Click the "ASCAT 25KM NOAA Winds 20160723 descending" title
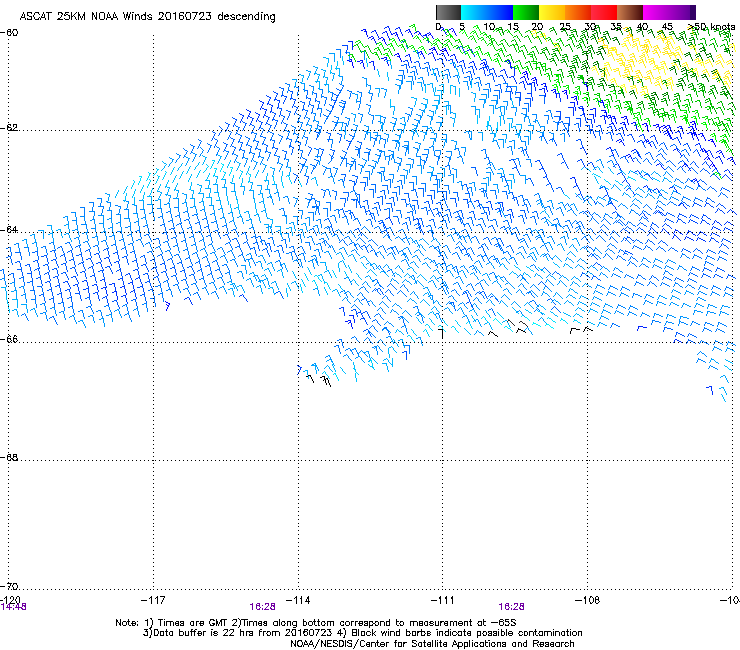The width and height of the screenshot is (740, 650). coord(147,17)
